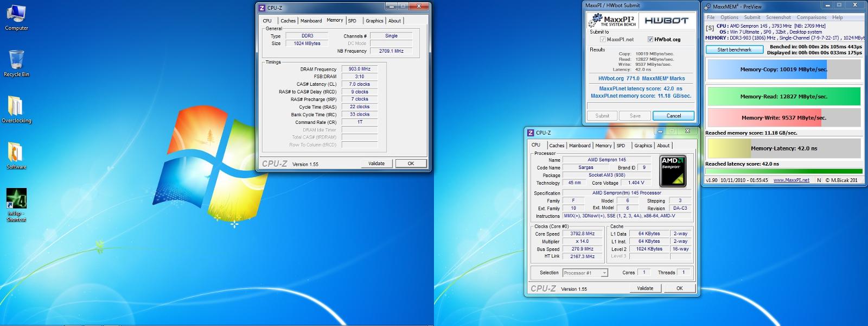The image size is (868, 326).
Task: Click the MaxxMEM² PreView title bar gear icon
Action: 707,7
